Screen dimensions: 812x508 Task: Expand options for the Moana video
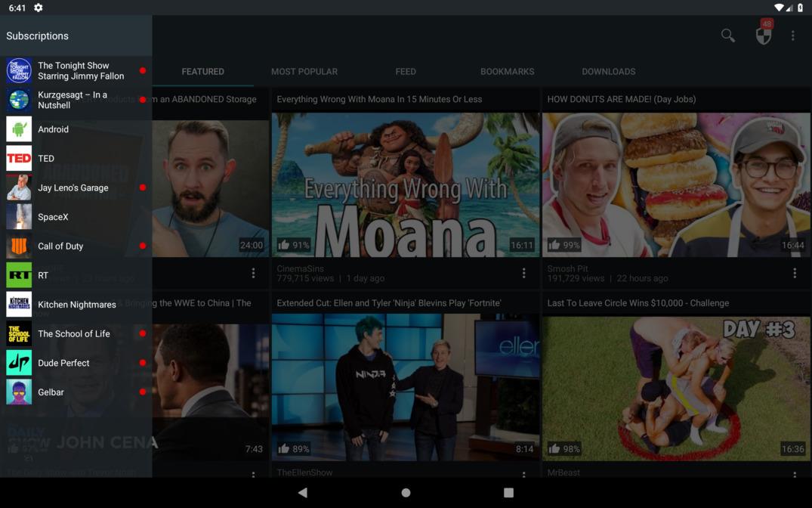(523, 273)
